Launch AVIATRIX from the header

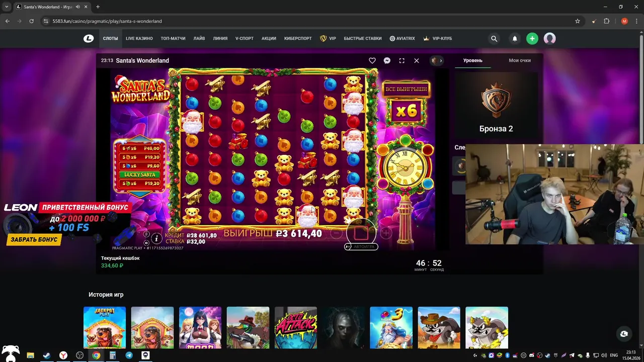pos(403,38)
